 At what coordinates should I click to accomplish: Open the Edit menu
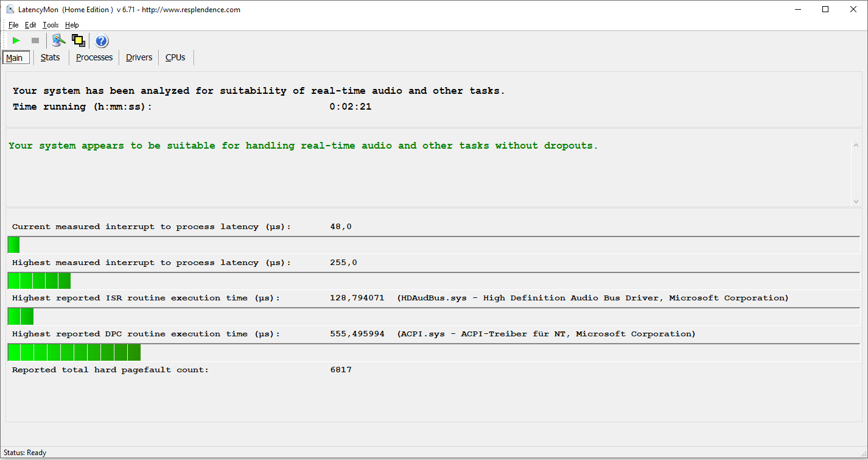tap(30, 25)
